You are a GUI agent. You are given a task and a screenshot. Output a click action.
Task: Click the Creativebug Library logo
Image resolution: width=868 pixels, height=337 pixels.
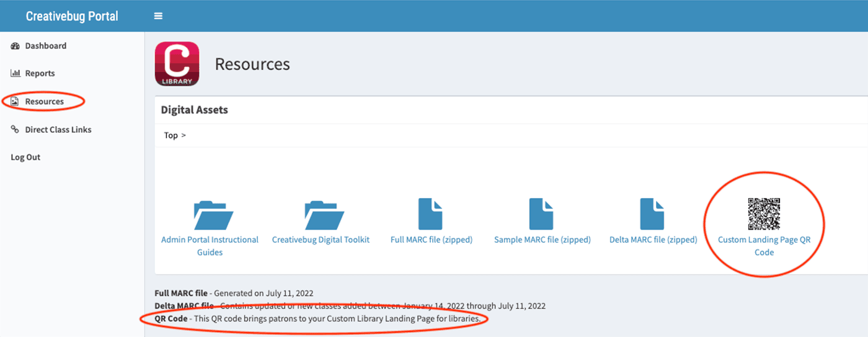point(177,64)
